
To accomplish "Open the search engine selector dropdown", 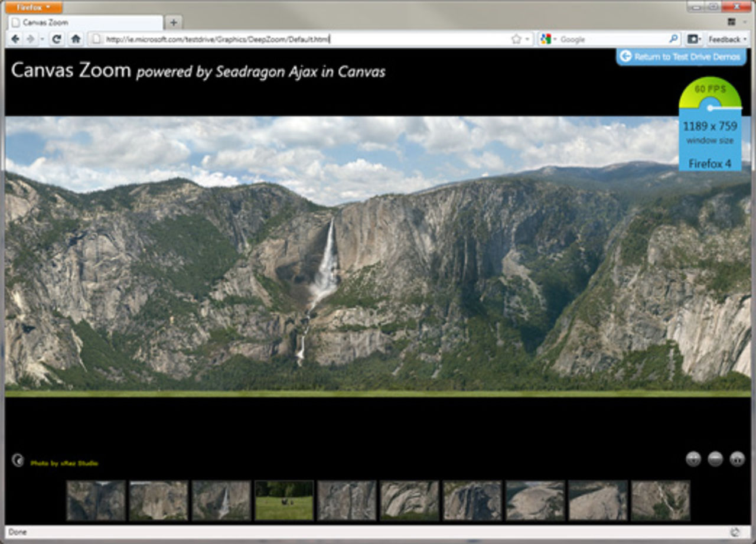I will pyautogui.click(x=548, y=39).
